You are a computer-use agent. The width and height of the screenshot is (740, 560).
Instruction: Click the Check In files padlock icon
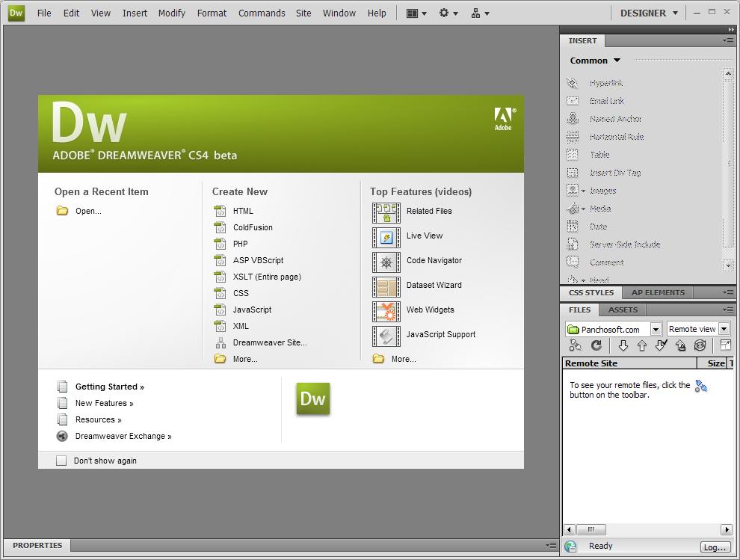(680, 345)
